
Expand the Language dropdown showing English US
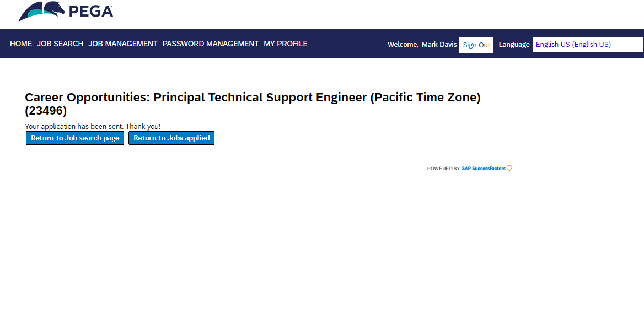(x=587, y=45)
